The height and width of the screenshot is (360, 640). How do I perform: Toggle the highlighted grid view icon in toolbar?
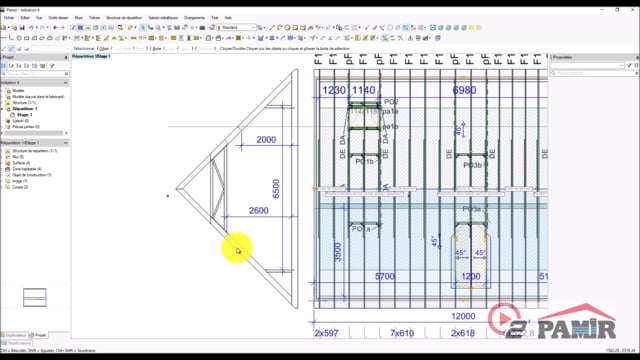(80, 27)
